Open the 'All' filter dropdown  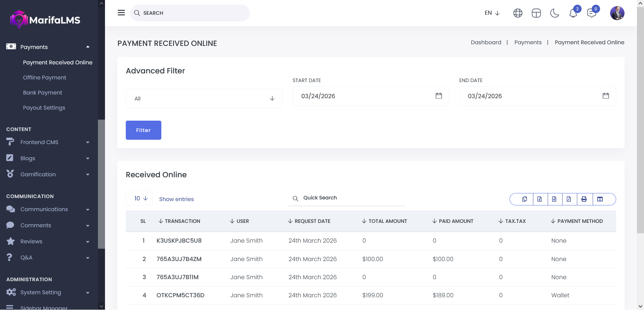point(204,99)
